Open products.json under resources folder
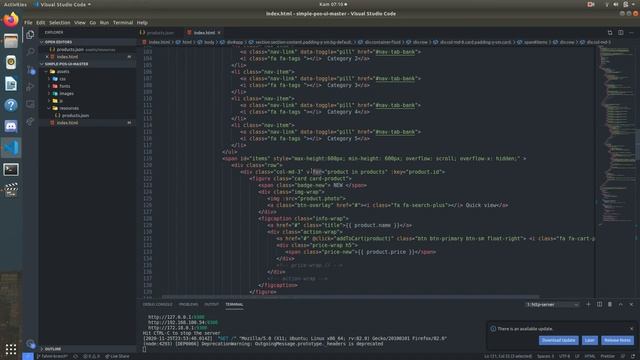Screen dimensions: 640x360 tap(75, 116)
